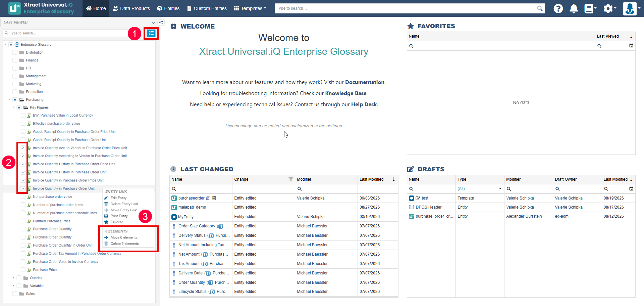Click the Favorites Name filter field
The image size is (644, 306).
tap(501, 46)
